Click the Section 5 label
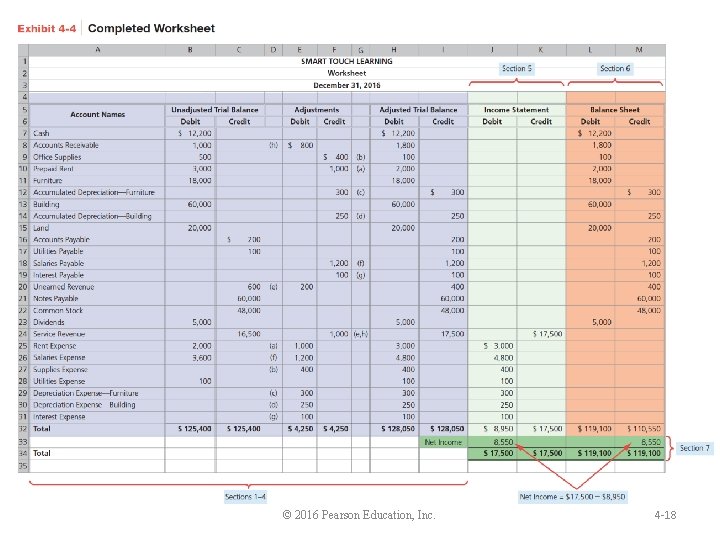The image size is (720, 540). pos(517,68)
